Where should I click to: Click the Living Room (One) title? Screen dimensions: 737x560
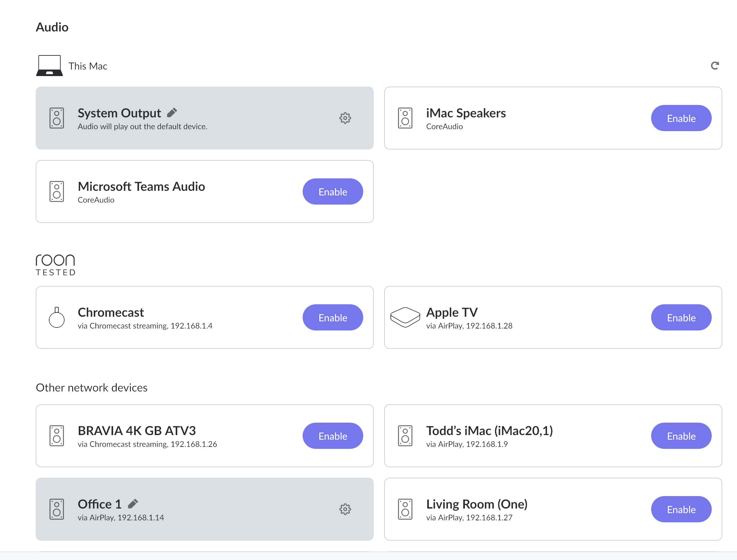[477, 504]
